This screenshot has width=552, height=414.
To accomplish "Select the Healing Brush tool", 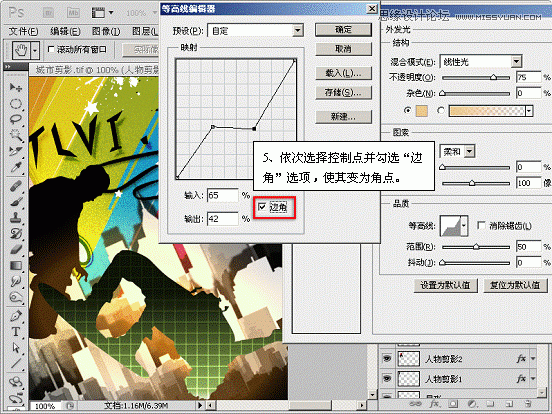I will point(16,186).
